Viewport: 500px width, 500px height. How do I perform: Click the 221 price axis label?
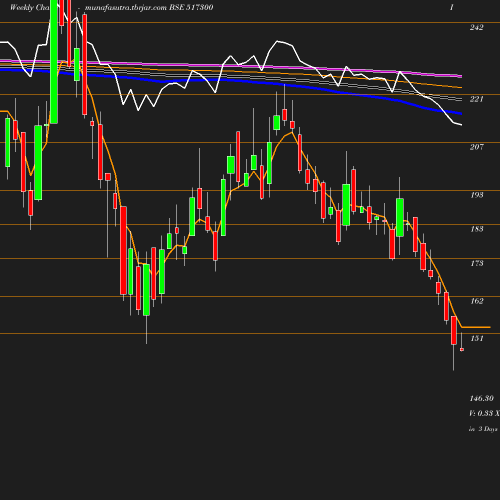point(476,99)
